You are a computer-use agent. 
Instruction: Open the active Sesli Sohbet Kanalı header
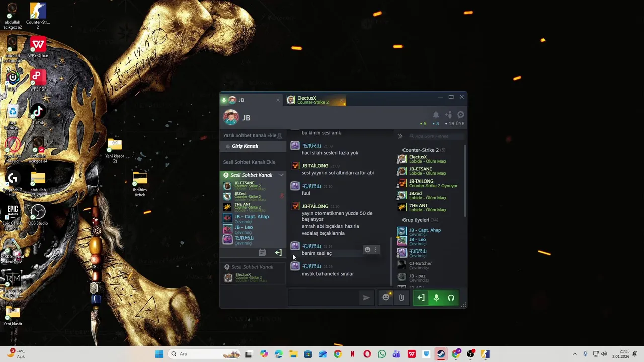(x=252, y=175)
